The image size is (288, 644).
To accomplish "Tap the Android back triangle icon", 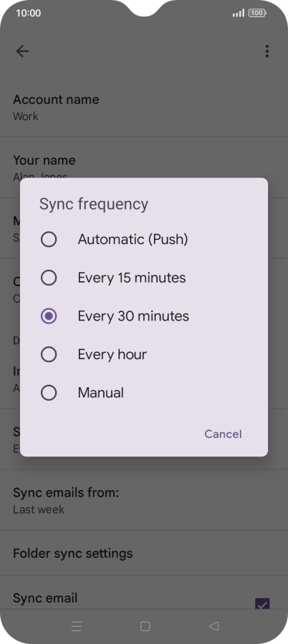I will (x=213, y=626).
